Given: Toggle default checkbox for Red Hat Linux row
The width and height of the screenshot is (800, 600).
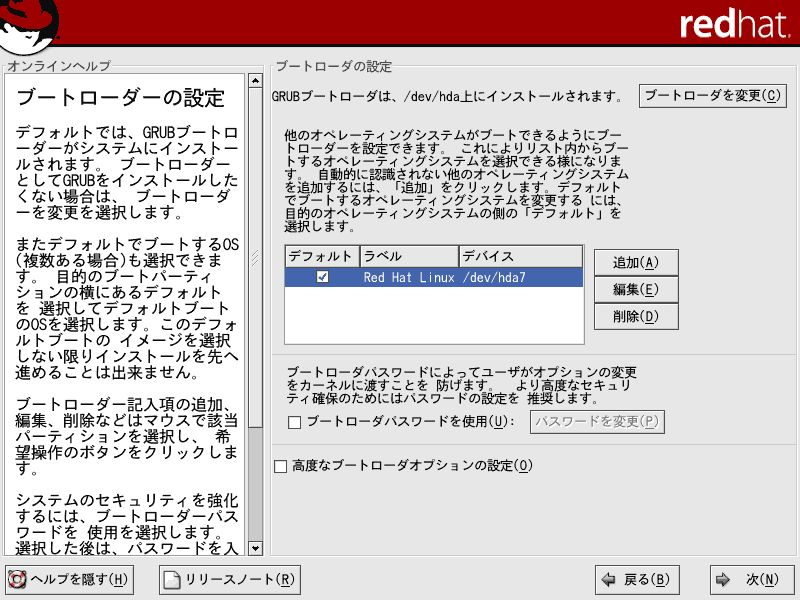Looking at the screenshot, I should (x=322, y=277).
